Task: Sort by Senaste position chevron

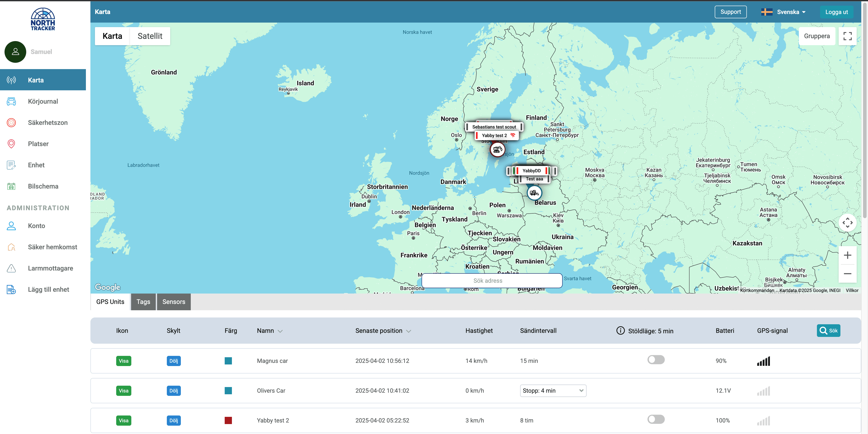Action: (409, 331)
